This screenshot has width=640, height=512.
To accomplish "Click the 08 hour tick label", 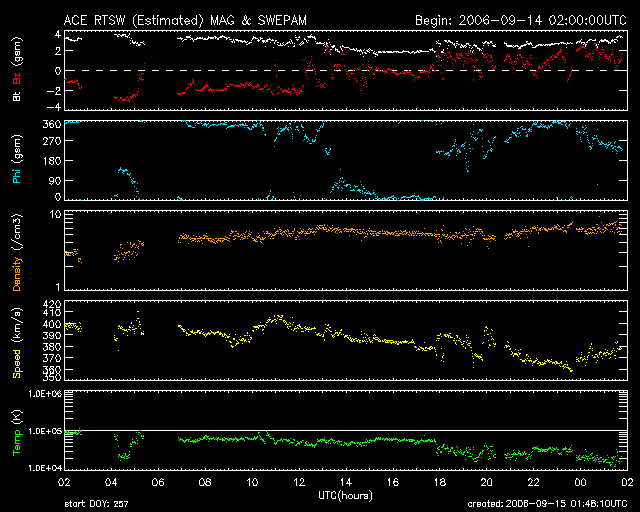I will point(205,483).
